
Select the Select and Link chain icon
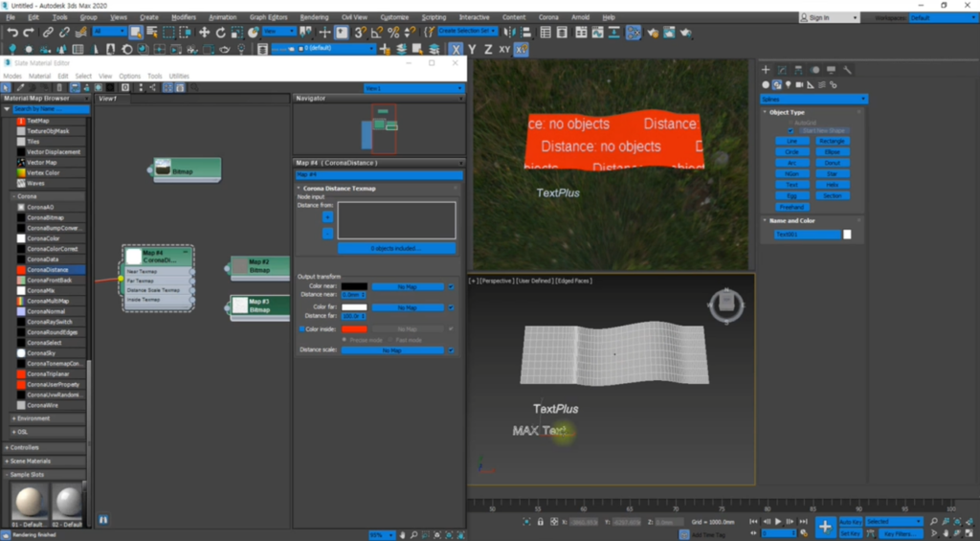(48, 33)
